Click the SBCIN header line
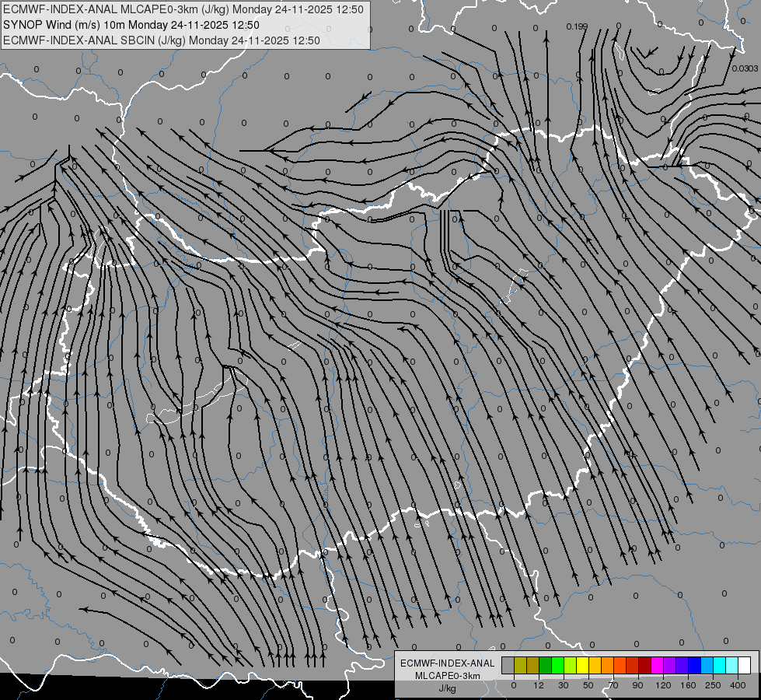This screenshot has height=700, width=761. click(x=162, y=40)
